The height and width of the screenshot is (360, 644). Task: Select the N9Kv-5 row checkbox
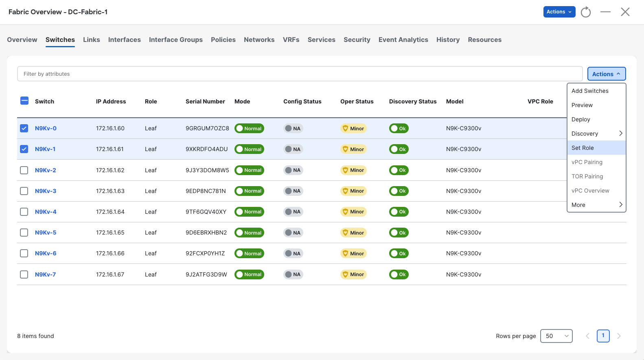point(24,233)
